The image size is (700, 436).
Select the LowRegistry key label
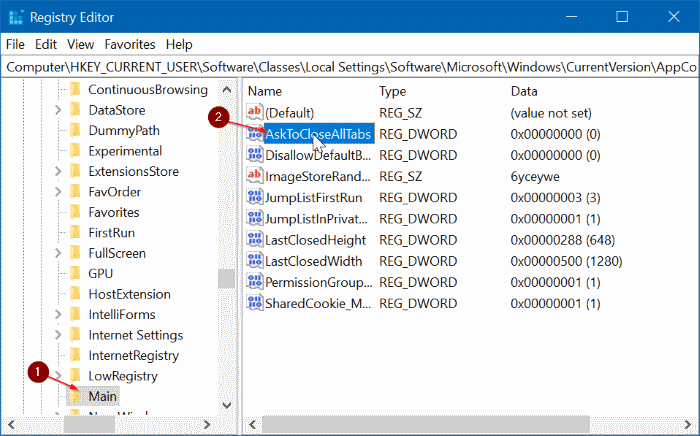point(123,376)
